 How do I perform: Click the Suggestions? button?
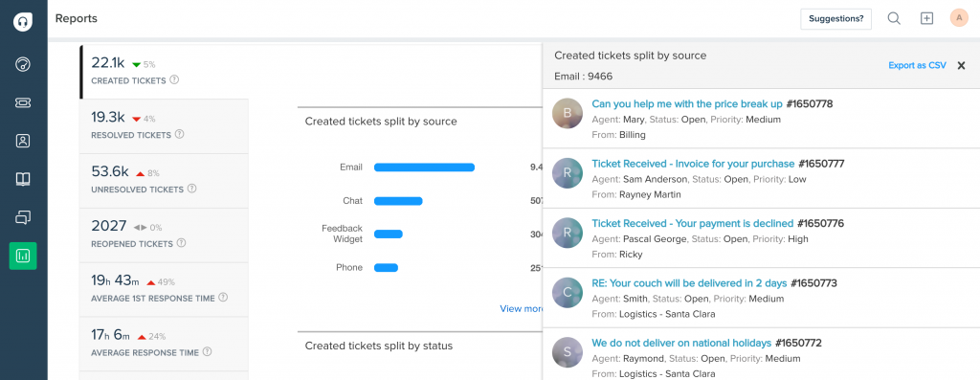point(836,19)
